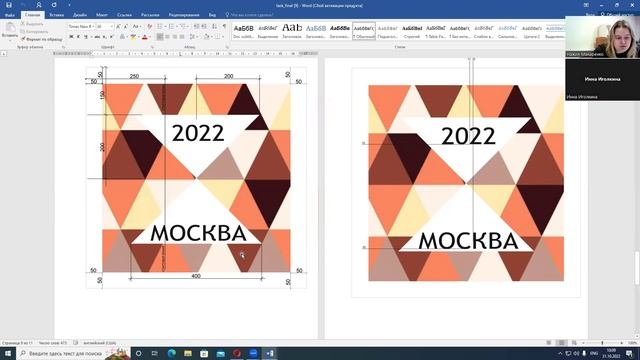Justify the paragraph text
Image resolution: width=640 pixels, height=360 pixels.
pos(182,37)
